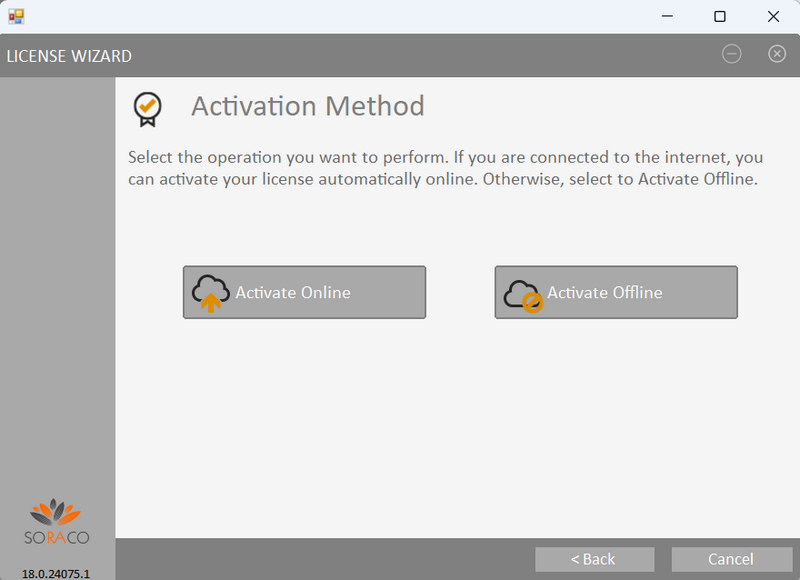Click the dark footer bar left of Back
800x580 pixels.
click(x=320, y=559)
